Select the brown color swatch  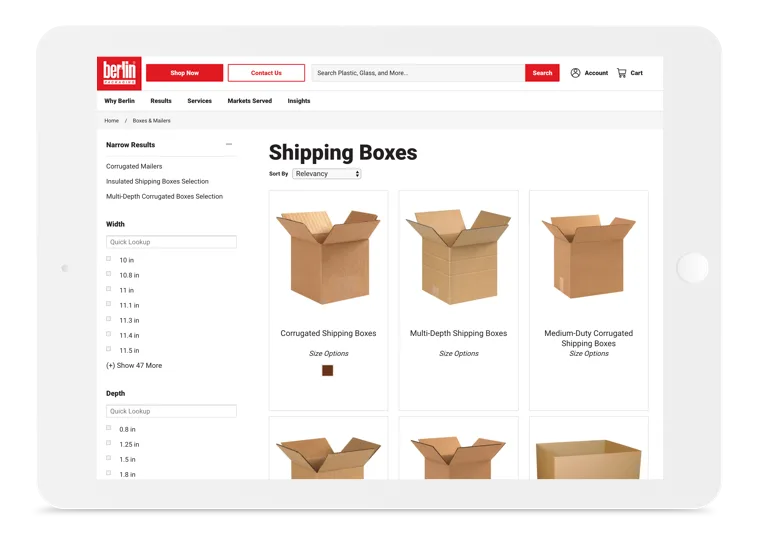tap(328, 370)
